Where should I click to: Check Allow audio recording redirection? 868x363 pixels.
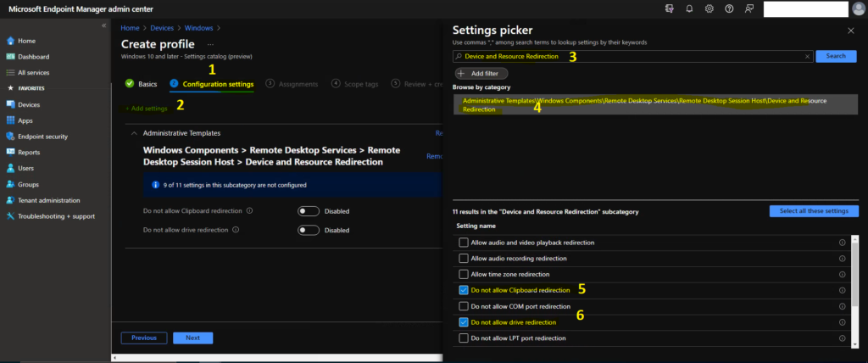click(x=464, y=259)
